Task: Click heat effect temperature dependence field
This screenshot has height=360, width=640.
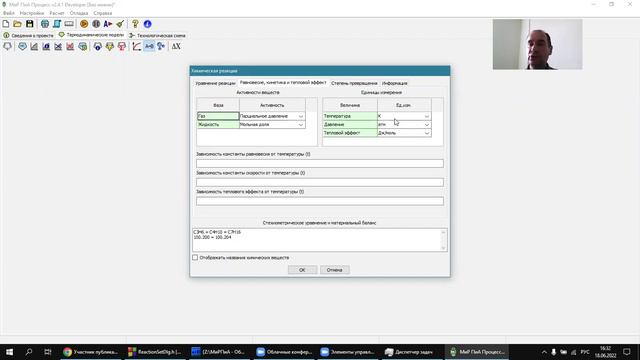Action: point(320,201)
